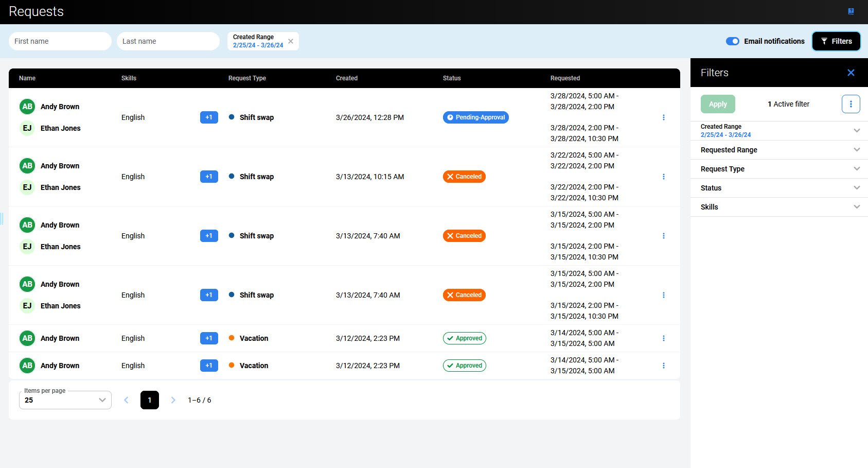Screen dimensions: 868x468
Task: Click '1 Active filter' label
Action: click(x=788, y=104)
